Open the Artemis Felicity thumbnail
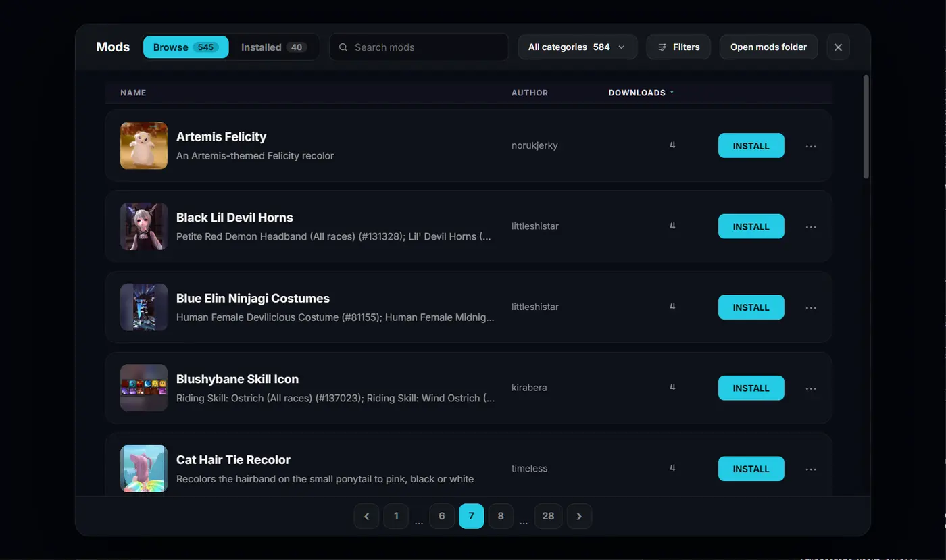 coord(144,145)
